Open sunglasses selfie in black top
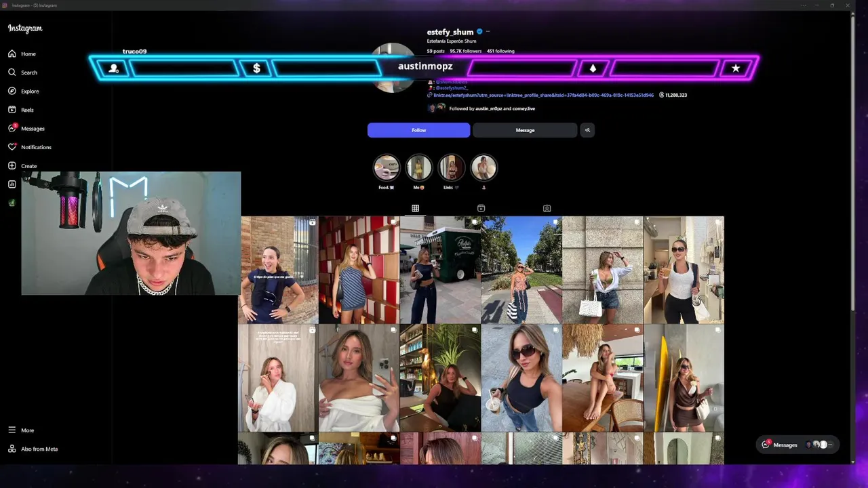The width and height of the screenshot is (868, 488). click(x=521, y=378)
